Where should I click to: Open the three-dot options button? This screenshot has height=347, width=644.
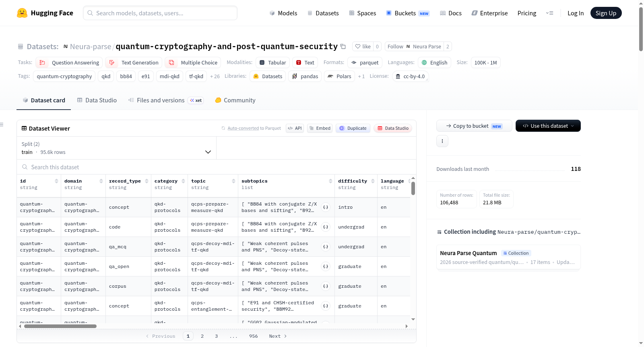point(442,141)
